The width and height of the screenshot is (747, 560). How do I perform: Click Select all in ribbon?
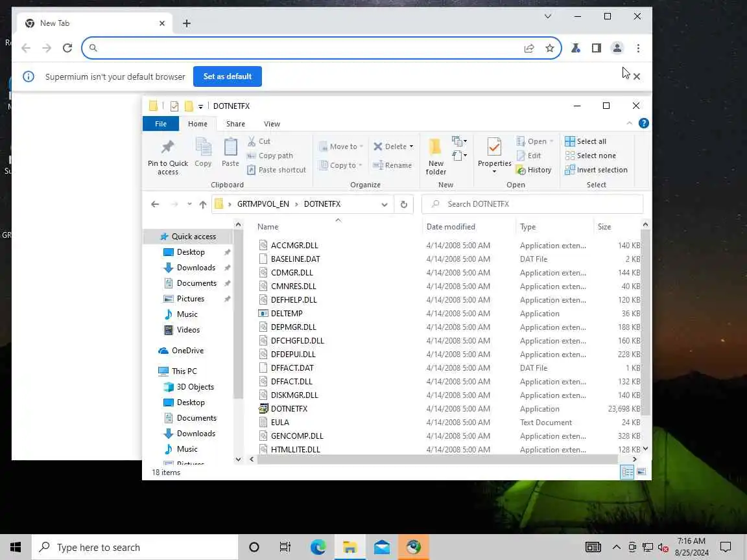(586, 141)
